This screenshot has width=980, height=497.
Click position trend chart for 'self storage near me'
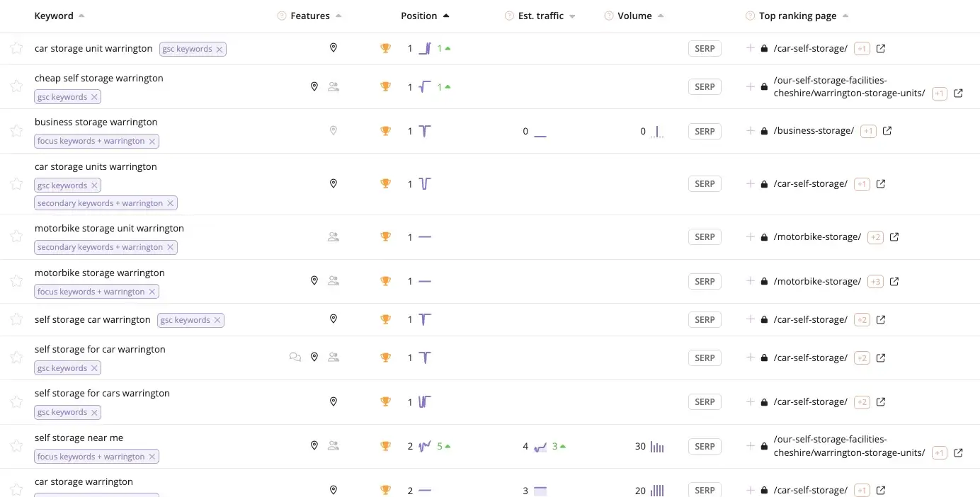pyautogui.click(x=425, y=446)
